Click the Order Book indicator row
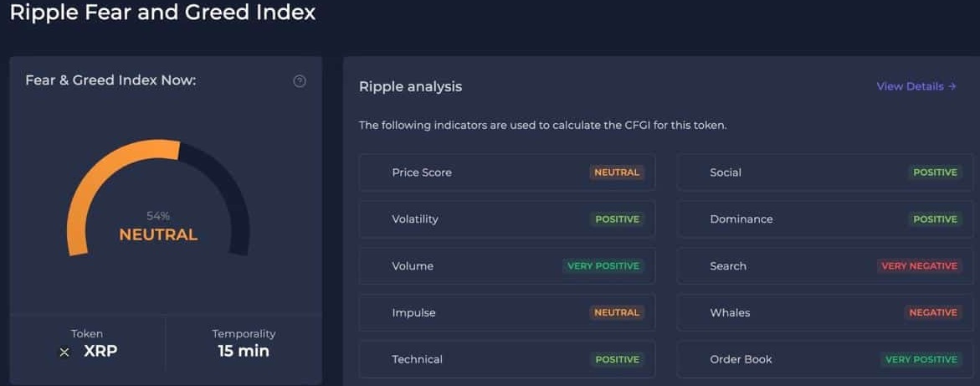The image size is (980, 386). [x=825, y=359]
